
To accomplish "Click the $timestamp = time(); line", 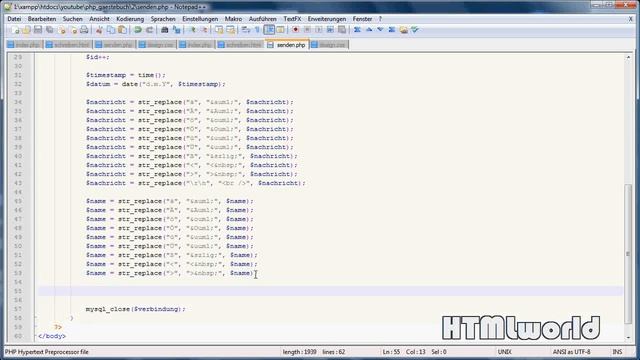I will tap(126, 75).
